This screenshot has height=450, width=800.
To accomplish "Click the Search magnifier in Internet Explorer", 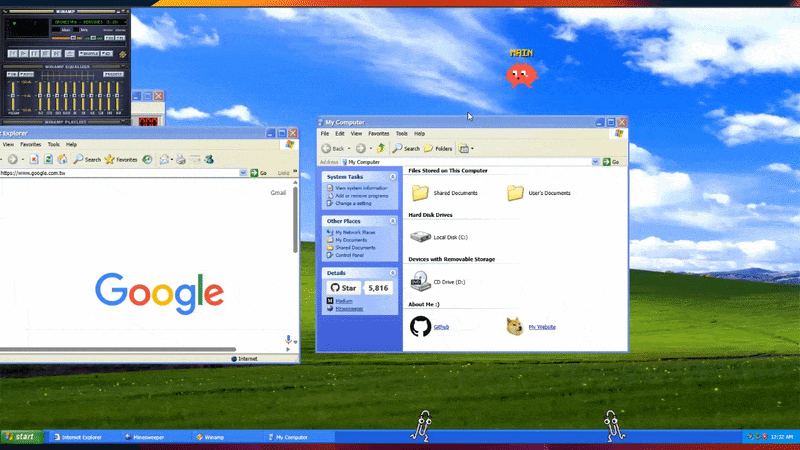I will click(78, 160).
